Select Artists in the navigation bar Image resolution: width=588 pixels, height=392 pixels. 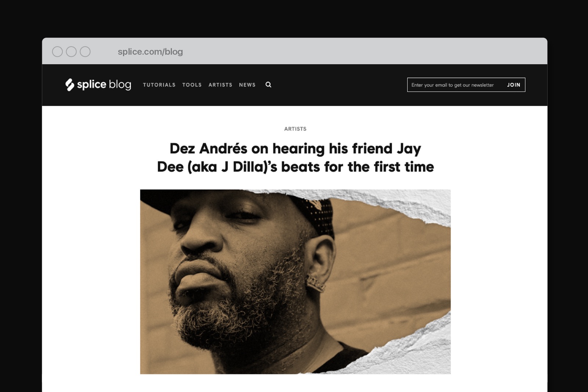[x=220, y=85]
